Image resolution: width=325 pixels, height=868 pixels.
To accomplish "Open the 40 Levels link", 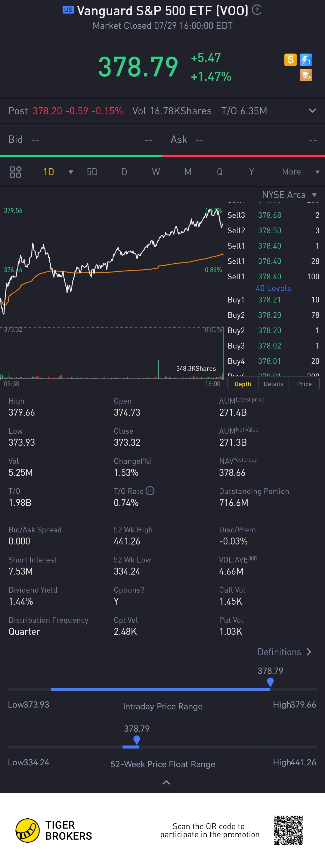I will tap(273, 288).
